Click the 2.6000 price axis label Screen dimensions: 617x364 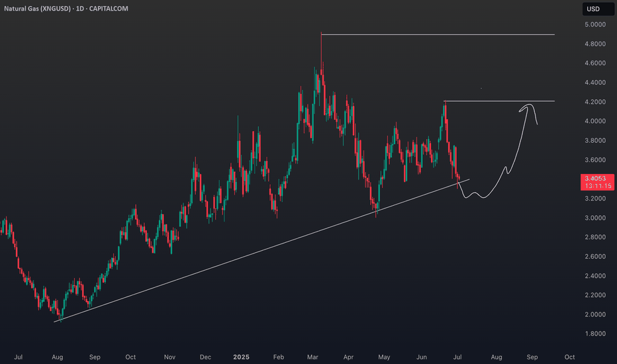[595, 257]
